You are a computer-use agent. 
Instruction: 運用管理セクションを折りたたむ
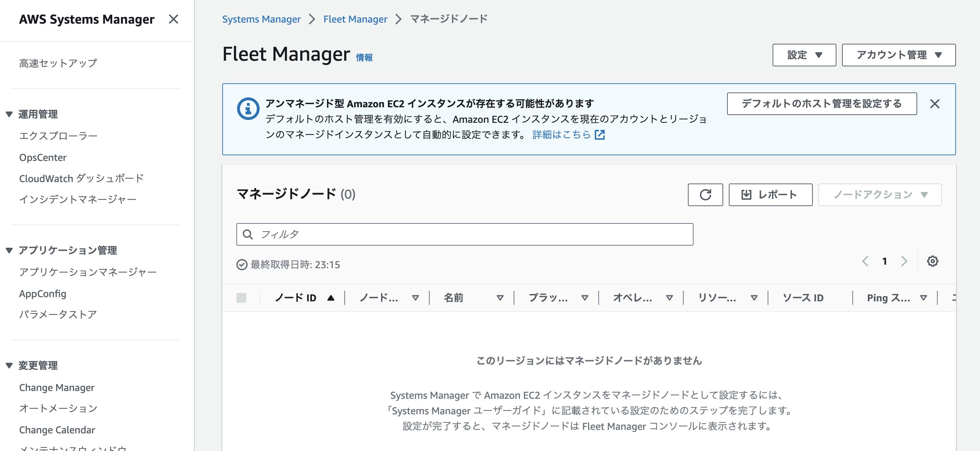10,114
